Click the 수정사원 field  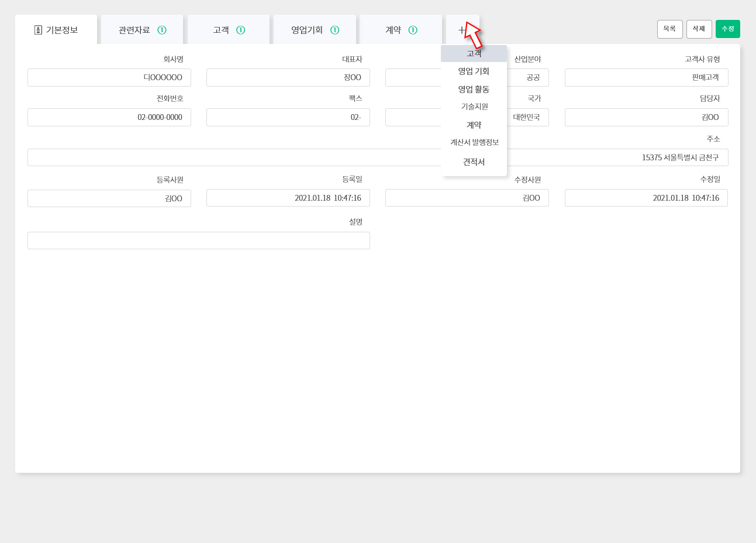(467, 198)
